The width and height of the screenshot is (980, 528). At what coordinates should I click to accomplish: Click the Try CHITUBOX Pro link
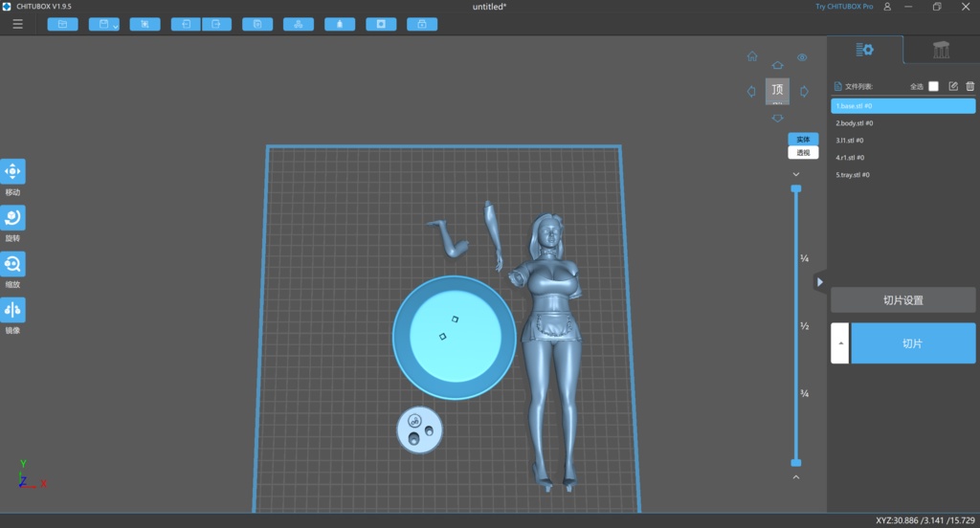pos(844,7)
